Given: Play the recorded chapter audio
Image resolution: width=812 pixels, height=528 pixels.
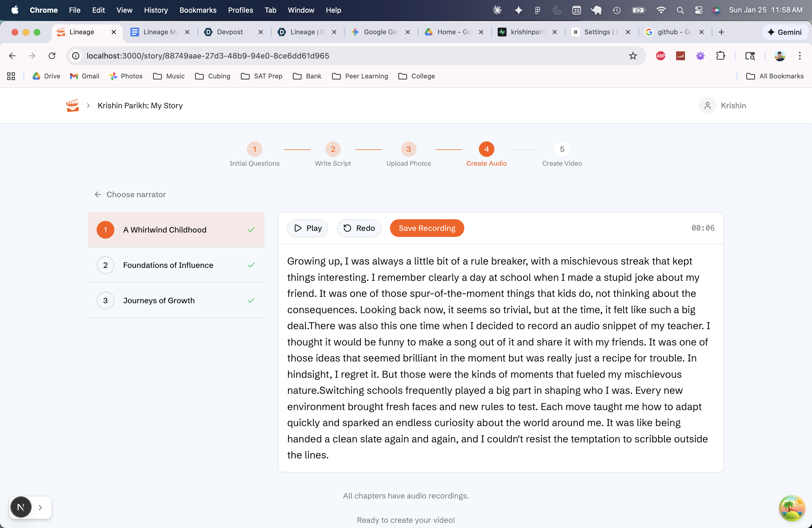Looking at the screenshot, I should (x=307, y=228).
